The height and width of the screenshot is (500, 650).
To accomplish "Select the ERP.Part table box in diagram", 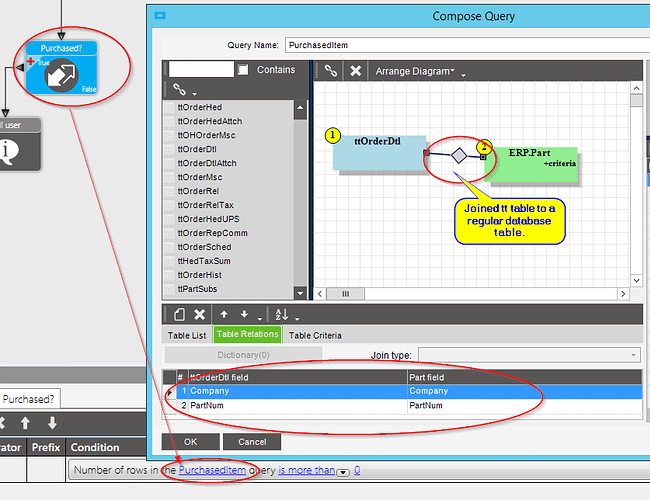I will pyautogui.click(x=531, y=164).
